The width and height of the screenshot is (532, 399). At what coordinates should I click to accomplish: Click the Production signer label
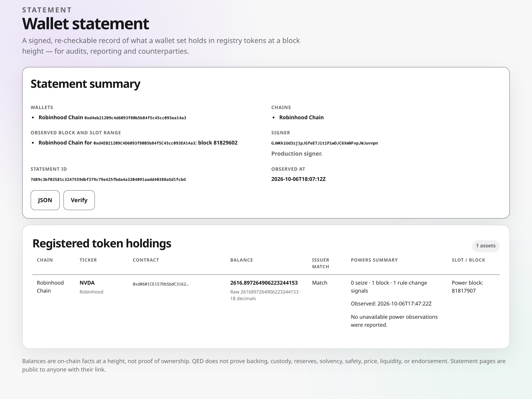point(297,153)
